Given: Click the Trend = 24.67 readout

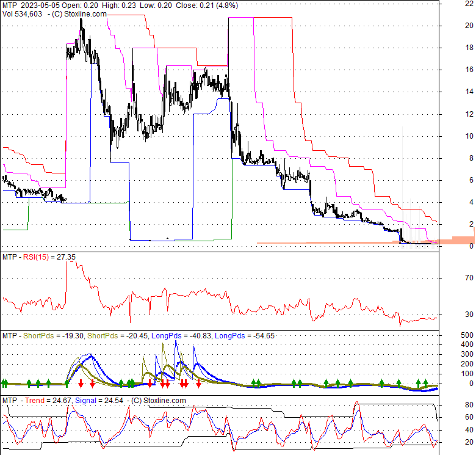Looking at the screenshot, I should pyautogui.click(x=48, y=401).
